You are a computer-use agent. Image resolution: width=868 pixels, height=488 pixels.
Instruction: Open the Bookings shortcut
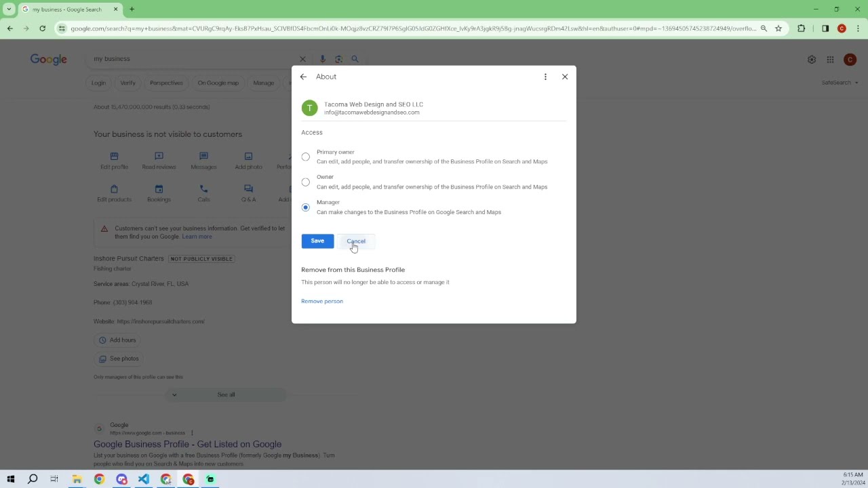click(159, 193)
